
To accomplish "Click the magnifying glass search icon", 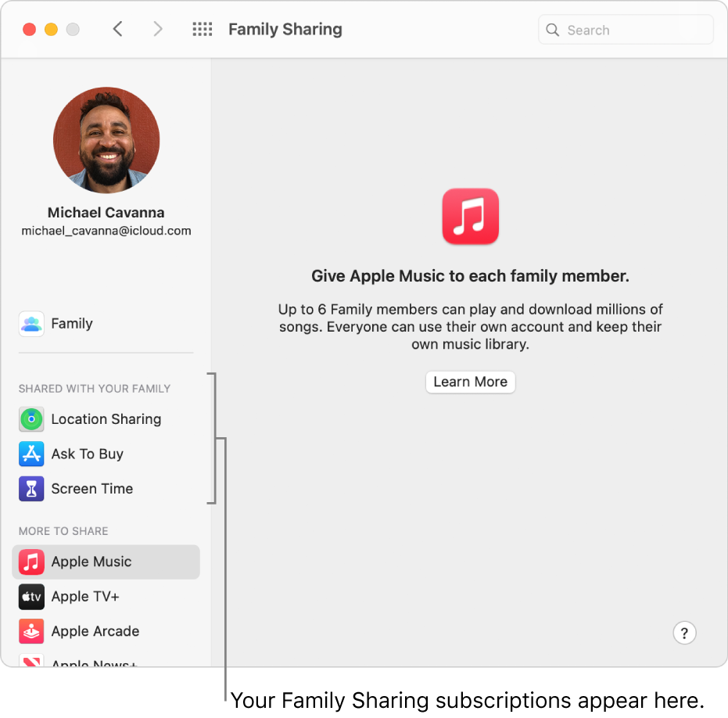I will 552,31.
